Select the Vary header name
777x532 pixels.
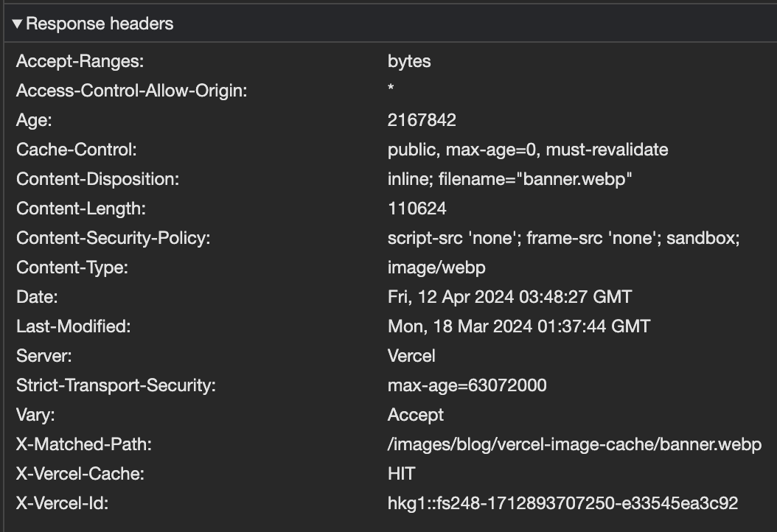pyautogui.click(x=35, y=415)
